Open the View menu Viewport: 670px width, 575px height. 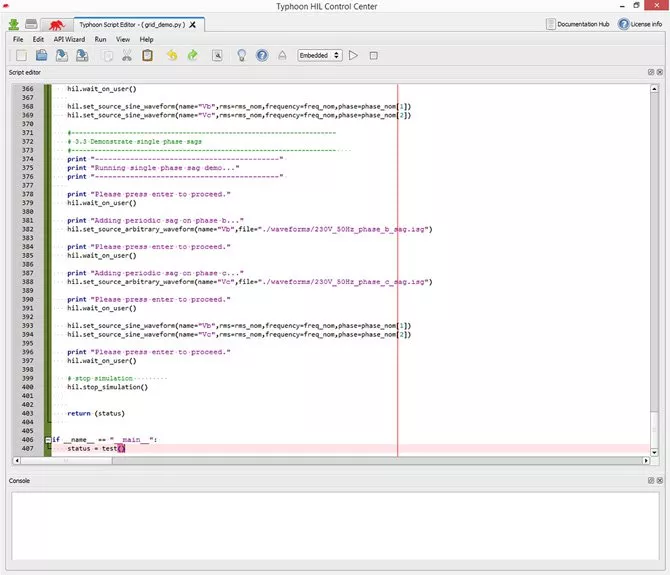point(123,39)
